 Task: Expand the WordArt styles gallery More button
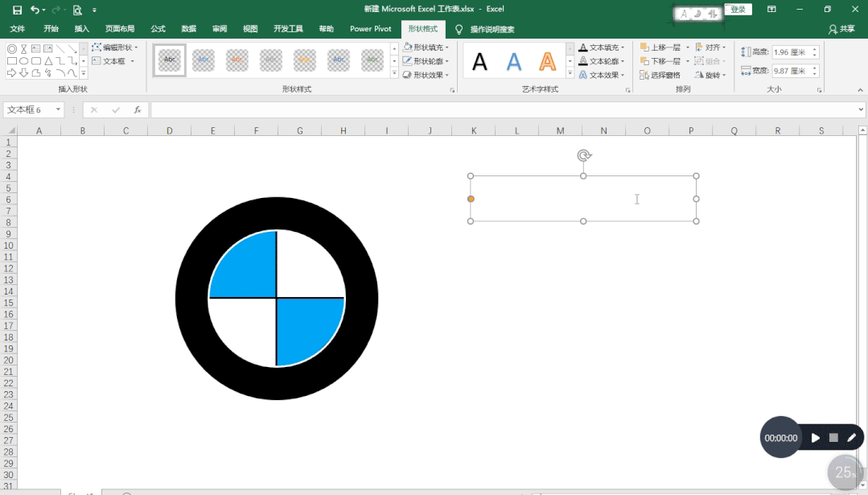(x=570, y=73)
